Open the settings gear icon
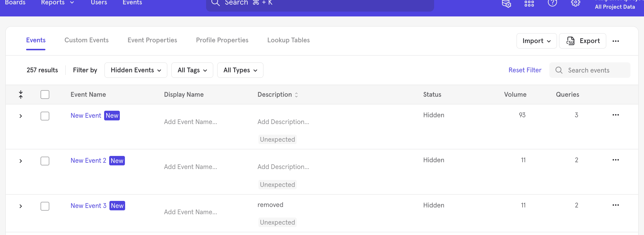 pos(575,3)
